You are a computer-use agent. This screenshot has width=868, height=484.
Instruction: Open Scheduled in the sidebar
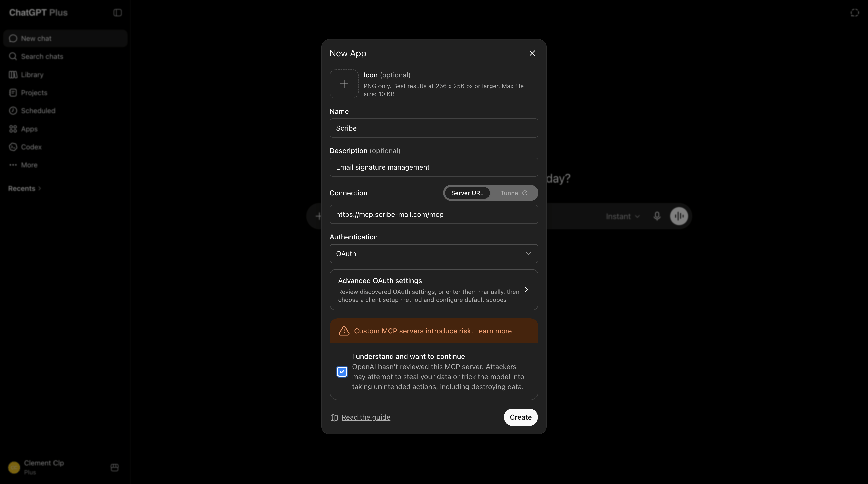click(x=65, y=111)
